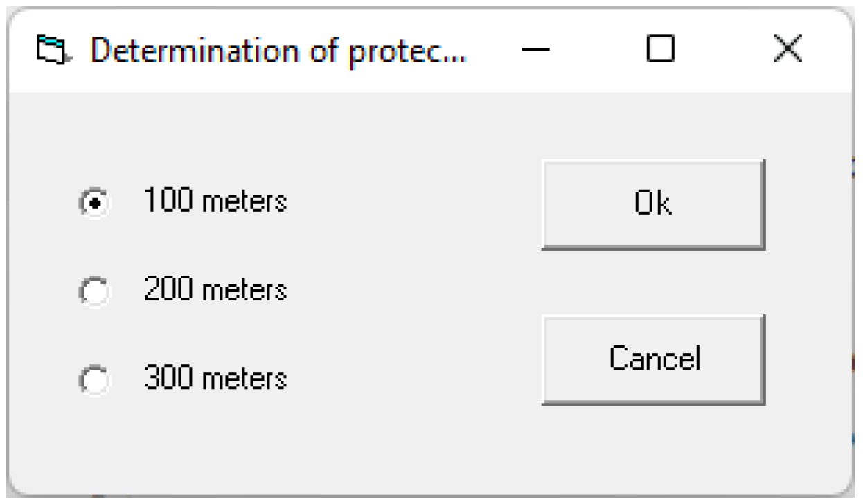Pick the 300 meters radio button
863x504 pixels.
pos(94,379)
